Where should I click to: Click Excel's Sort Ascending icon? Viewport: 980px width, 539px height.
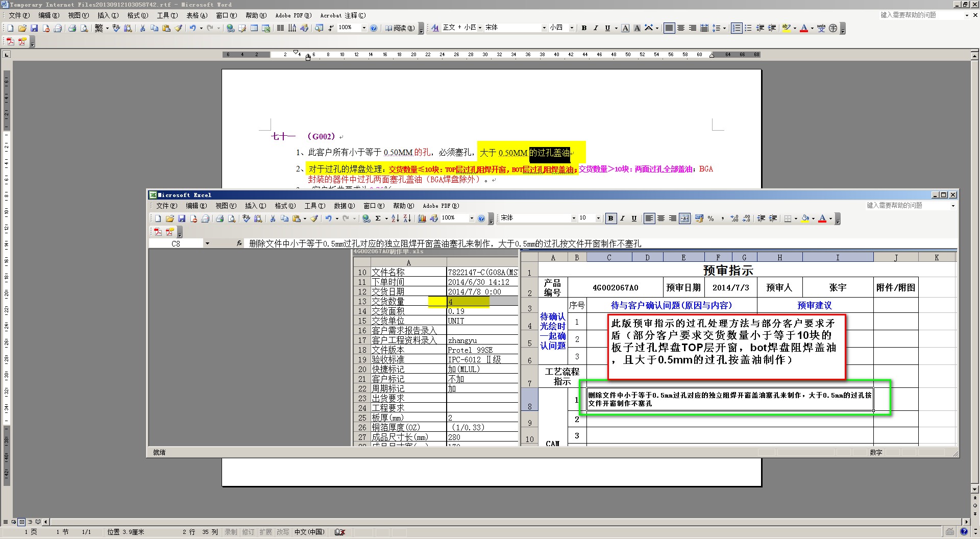coord(395,218)
